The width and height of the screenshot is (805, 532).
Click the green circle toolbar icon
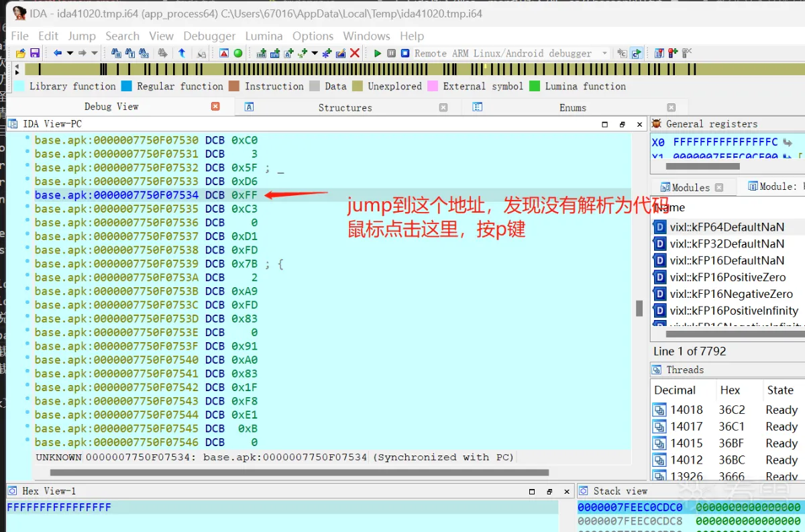pos(237,53)
